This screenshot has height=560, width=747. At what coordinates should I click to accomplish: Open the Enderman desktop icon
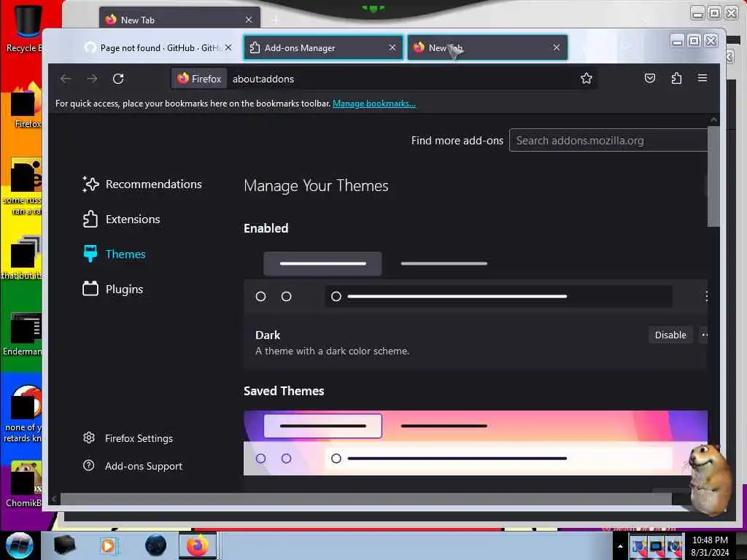(x=23, y=333)
